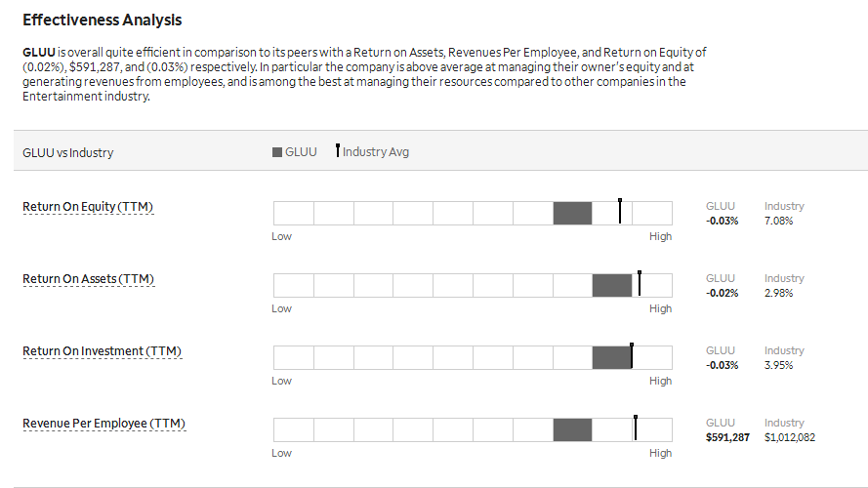
Task: Click the $591,287 revenue per employee figure
Action: 727,437
